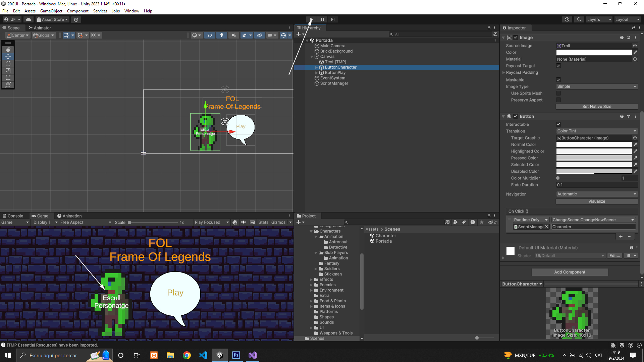
Task: Click the Pressed Color swatch
Action: (594, 158)
